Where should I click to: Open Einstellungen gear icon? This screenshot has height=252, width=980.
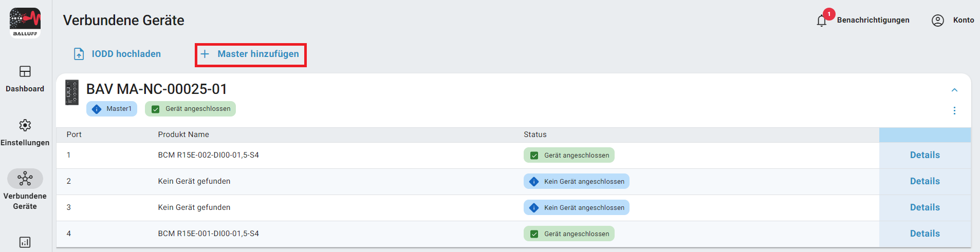pyautogui.click(x=25, y=125)
